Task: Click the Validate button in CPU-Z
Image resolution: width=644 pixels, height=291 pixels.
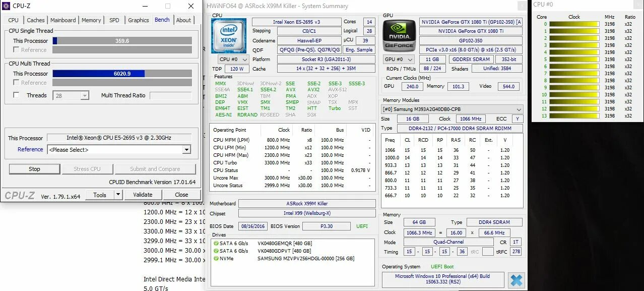Action: (143, 195)
